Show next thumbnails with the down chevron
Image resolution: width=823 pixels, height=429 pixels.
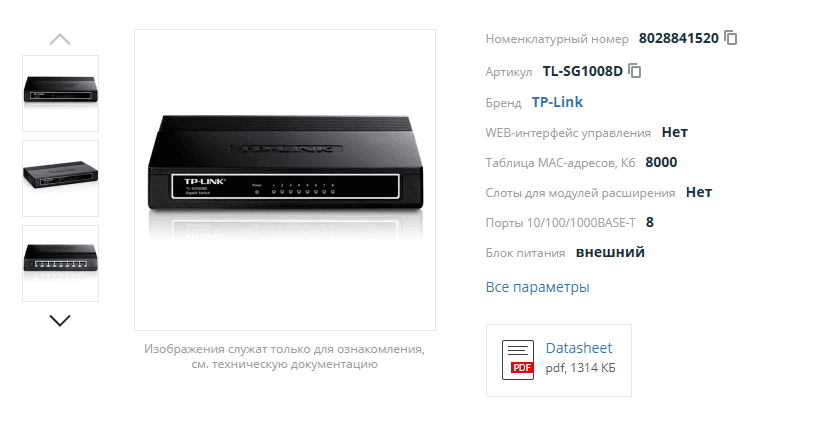coord(60,320)
